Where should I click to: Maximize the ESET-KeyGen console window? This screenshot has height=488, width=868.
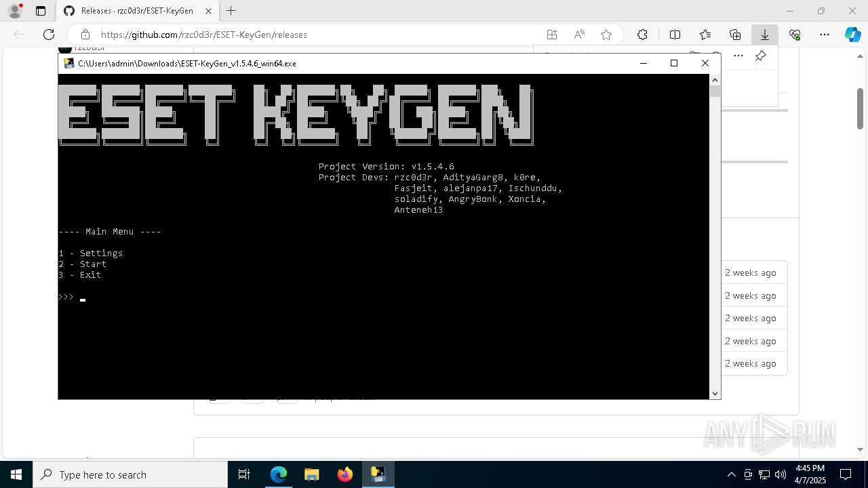674,63
